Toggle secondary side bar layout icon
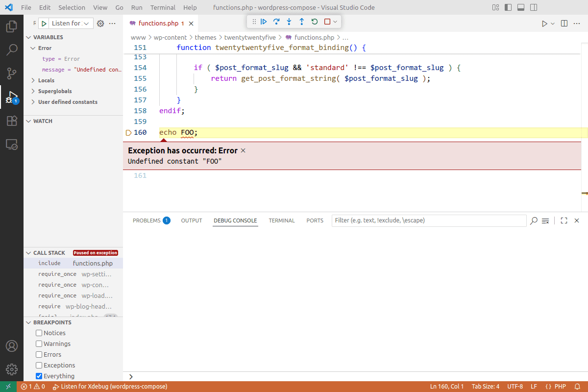 (x=534, y=7)
